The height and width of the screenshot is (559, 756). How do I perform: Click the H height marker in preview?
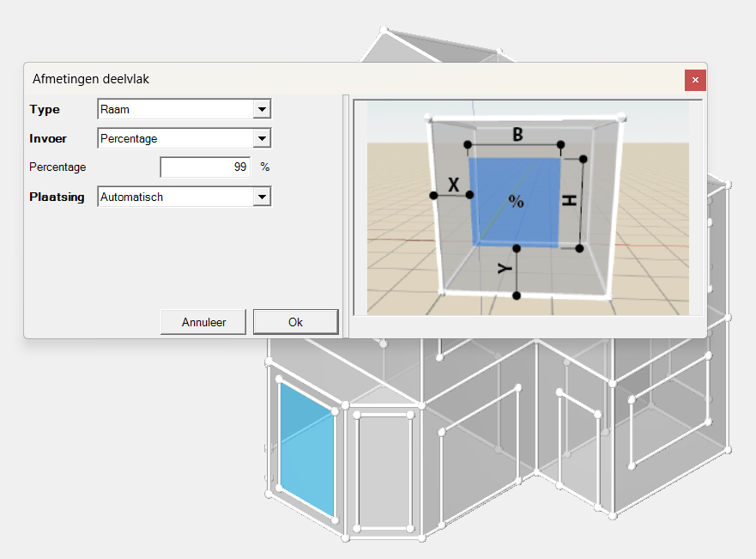click(568, 202)
